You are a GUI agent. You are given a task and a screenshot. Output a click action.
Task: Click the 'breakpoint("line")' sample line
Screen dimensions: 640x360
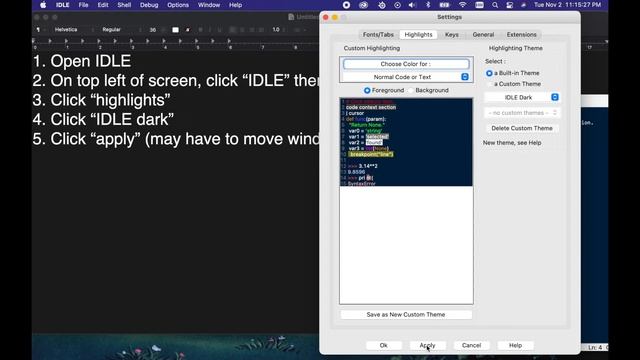click(371, 154)
